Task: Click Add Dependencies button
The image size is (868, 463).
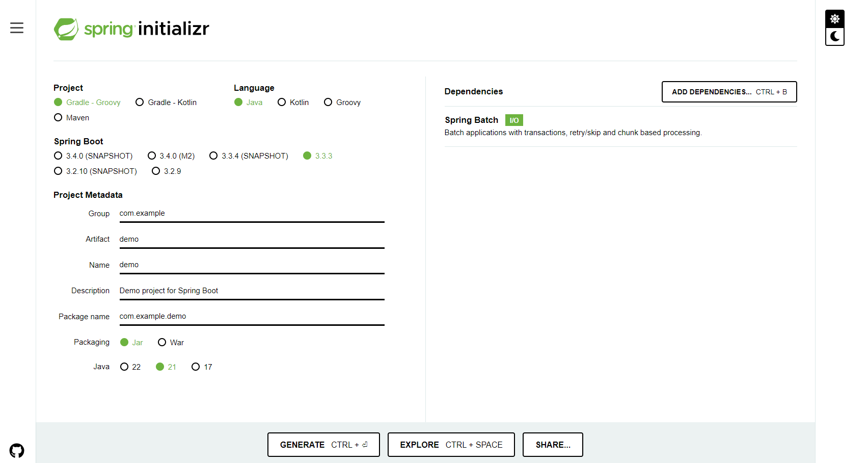Action: click(729, 92)
